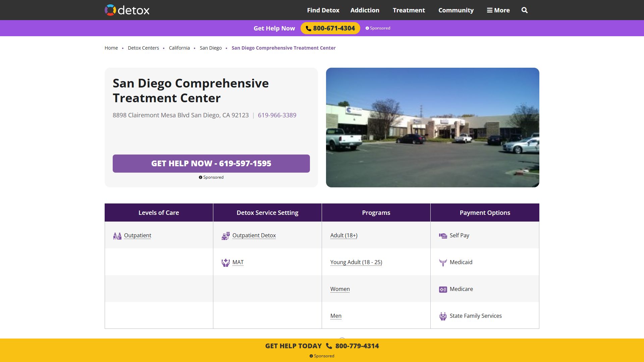Click San Diego Comprehensive Treatment Center heading
The image size is (644, 362).
(191, 90)
